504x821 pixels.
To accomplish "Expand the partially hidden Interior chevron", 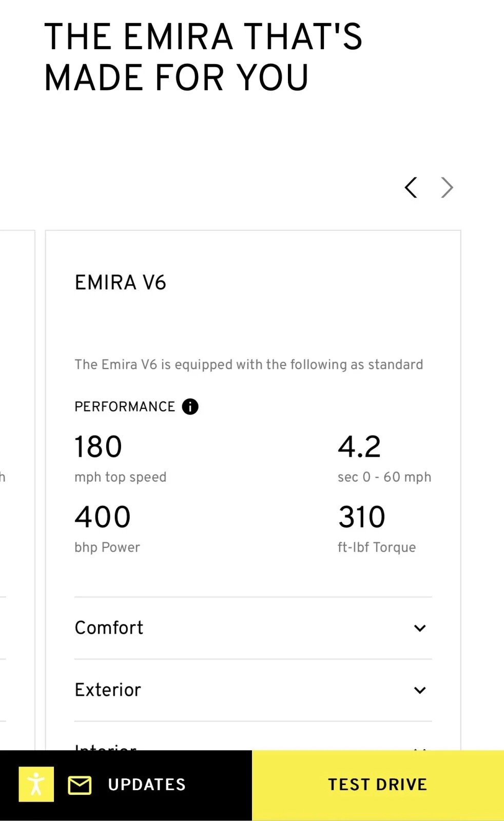I will click(420, 749).
